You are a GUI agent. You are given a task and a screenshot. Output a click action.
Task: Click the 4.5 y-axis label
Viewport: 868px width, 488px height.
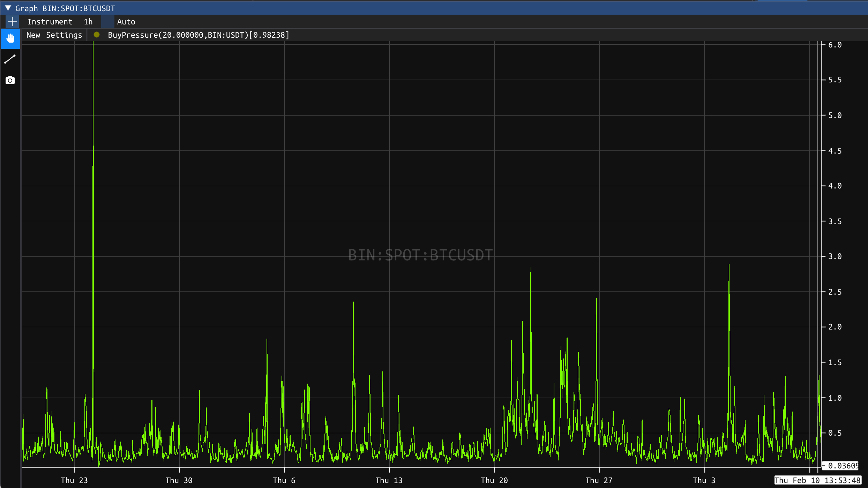[x=835, y=151]
